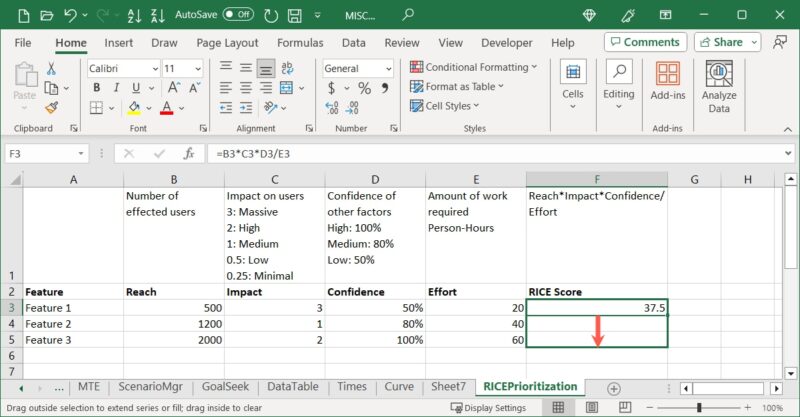Viewport: 800px width, 417px height.
Task: Apply Accounting dollar format
Action: (332, 88)
